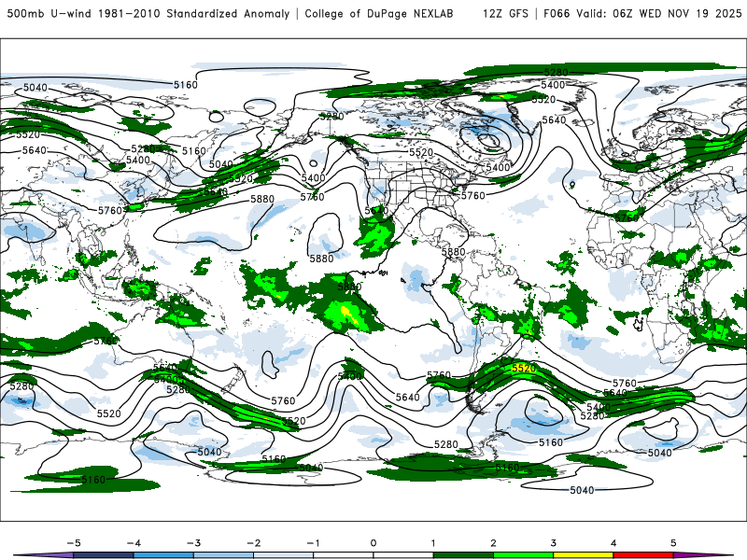Click the red 4 to 5 colorbar segment

tap(643, 555)
